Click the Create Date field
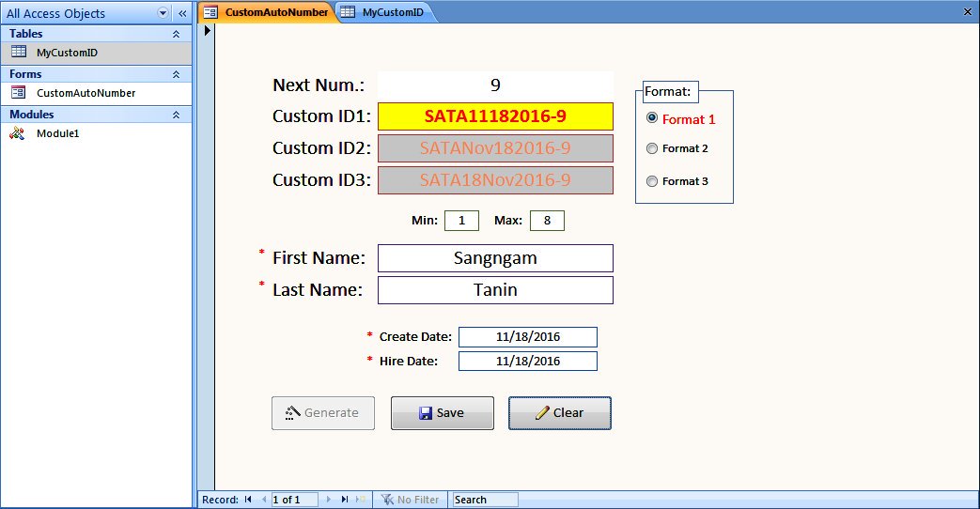This screenshot has width=980, height=509. coord(528,336)
